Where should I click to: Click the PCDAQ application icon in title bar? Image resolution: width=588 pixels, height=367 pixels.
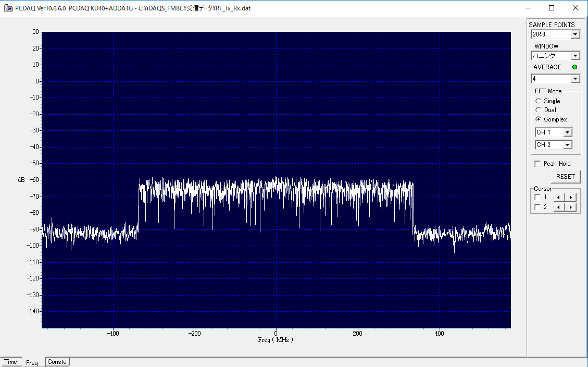click(8, 8)
